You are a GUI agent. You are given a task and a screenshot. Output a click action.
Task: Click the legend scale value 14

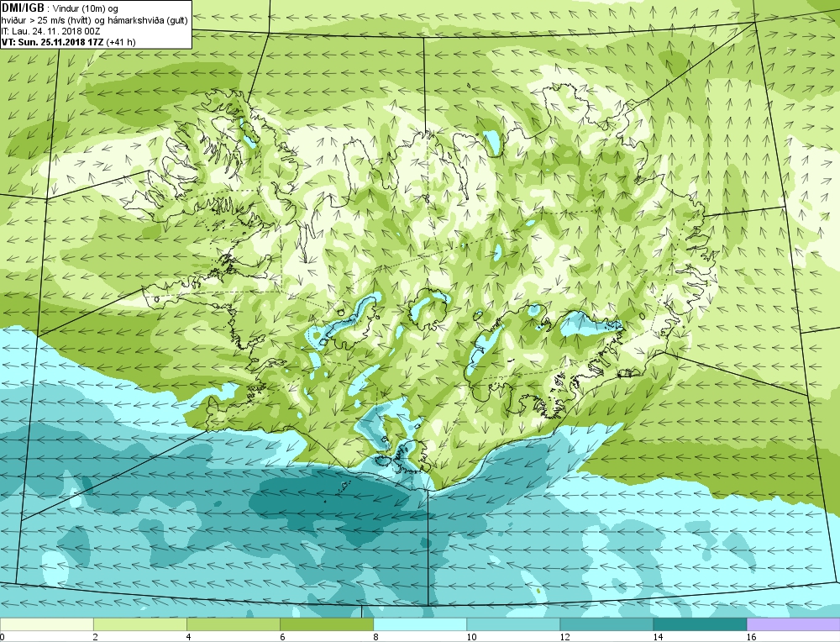tap(658, 637)
